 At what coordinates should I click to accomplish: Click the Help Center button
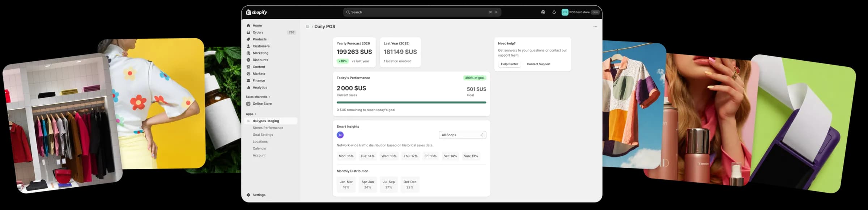(509, 64)
